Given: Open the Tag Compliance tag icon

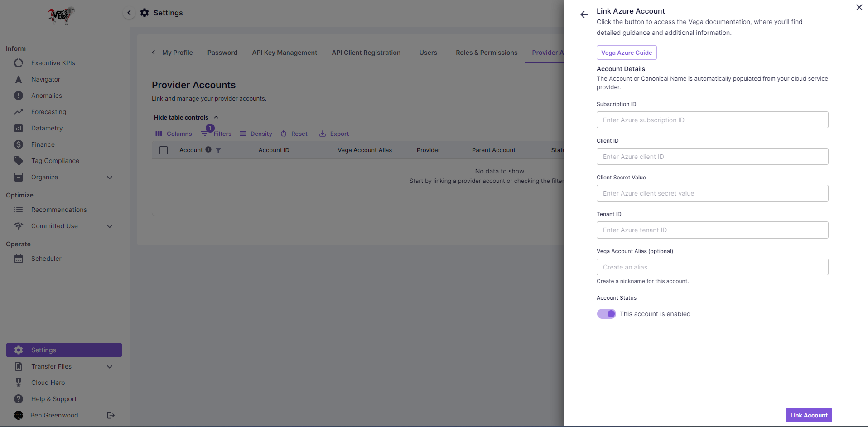Looking at the screenshot, I should click(19, 161).
